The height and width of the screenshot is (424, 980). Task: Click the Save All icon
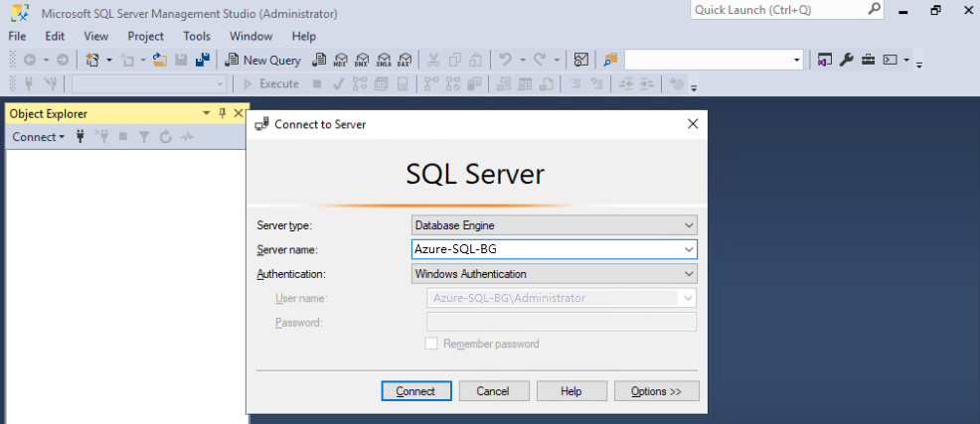coord(202,60)
